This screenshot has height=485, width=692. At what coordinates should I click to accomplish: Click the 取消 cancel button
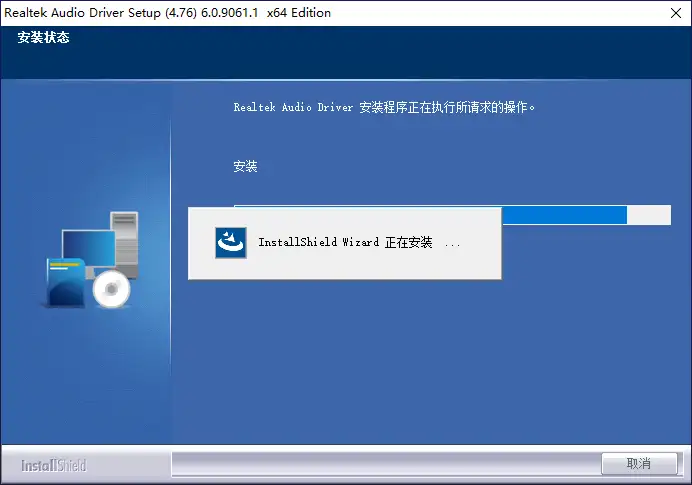639,463
